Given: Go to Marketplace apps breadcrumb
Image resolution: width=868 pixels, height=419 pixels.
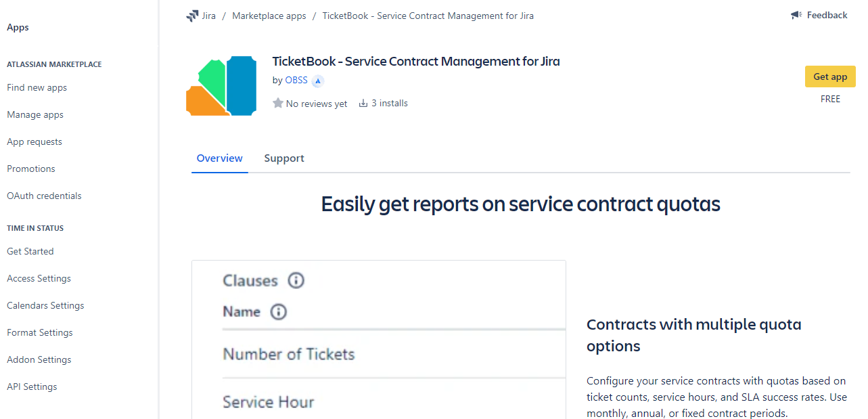Looking at the screenshot, I should pyautogui.click(x=269, y=16).
